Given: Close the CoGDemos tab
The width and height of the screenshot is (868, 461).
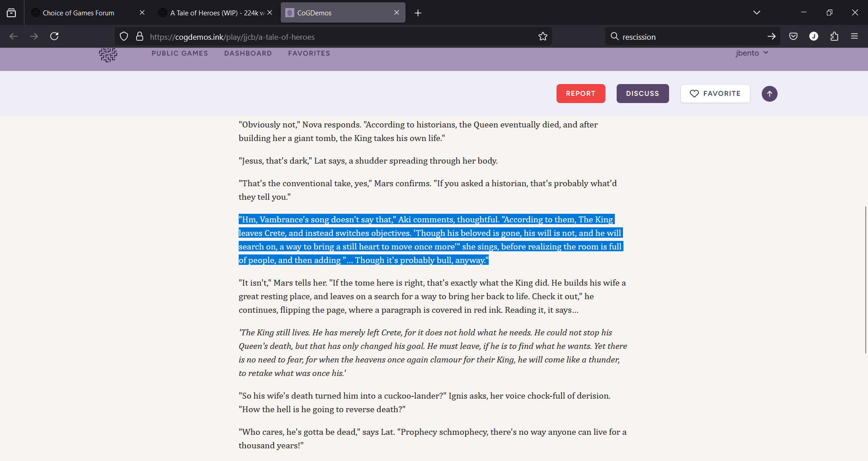Looking at the screenshot, I should 396,13.
